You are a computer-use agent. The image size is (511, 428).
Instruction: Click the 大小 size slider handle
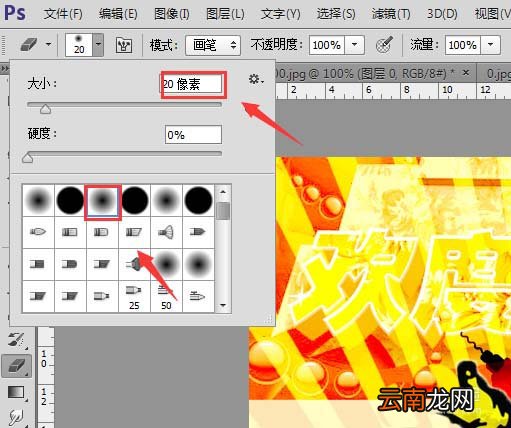coord(45,109)
